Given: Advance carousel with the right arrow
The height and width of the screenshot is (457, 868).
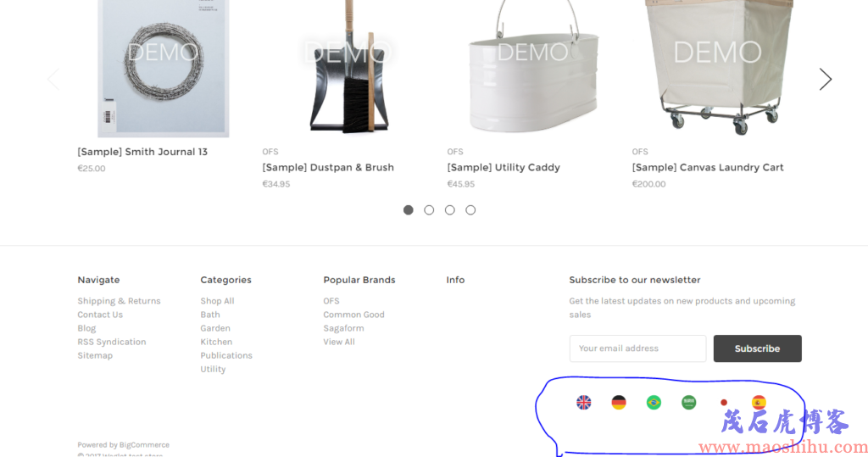Looking at the screenshot, I should click(x=826, y=79).
